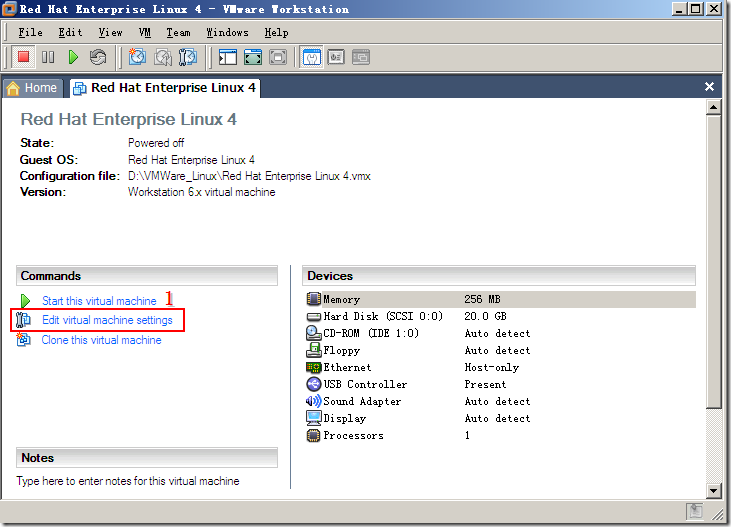
Task: Click the Sound Adapter speaker icon
Action: [x=314, y=401]
